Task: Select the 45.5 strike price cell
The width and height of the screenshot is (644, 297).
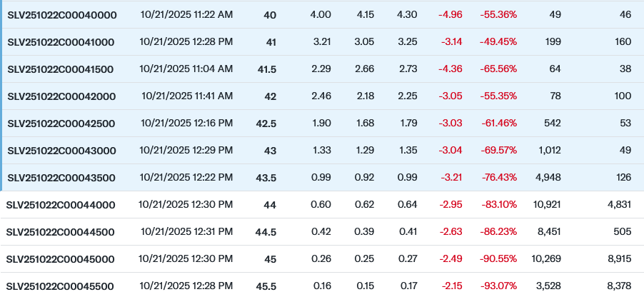Action: [266, 286]
